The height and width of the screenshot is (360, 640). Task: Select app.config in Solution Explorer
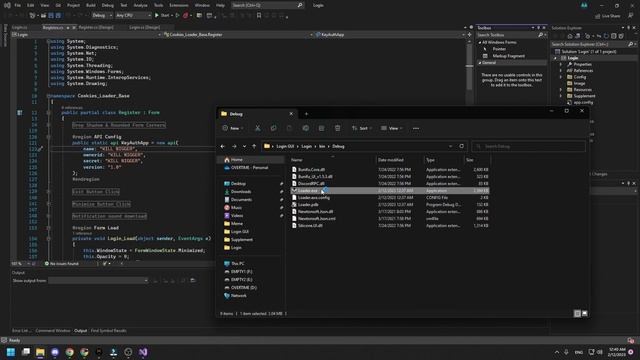tap(583, 102)
